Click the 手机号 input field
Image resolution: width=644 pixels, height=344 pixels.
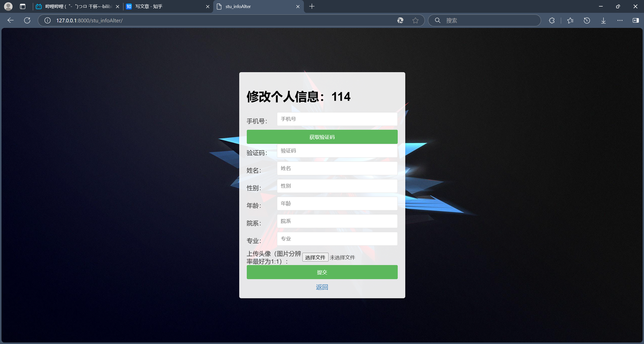pyautogui.click(x=337, y=119)
